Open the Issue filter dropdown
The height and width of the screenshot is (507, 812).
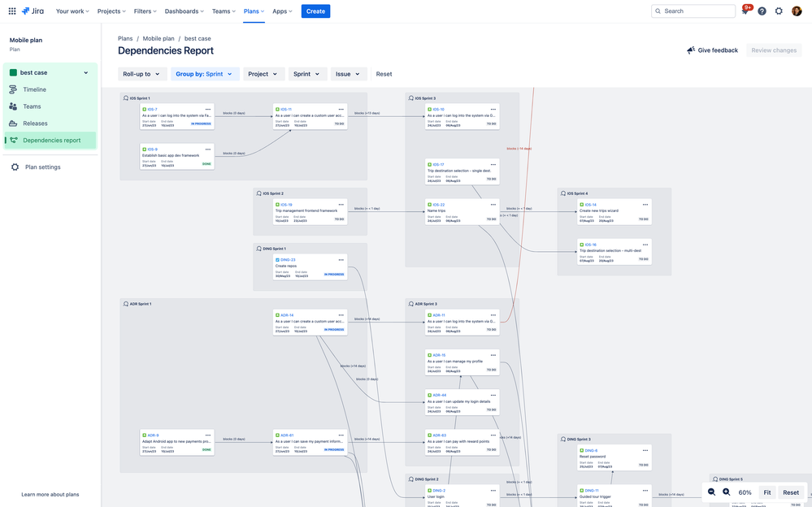(x=348, y=72)
